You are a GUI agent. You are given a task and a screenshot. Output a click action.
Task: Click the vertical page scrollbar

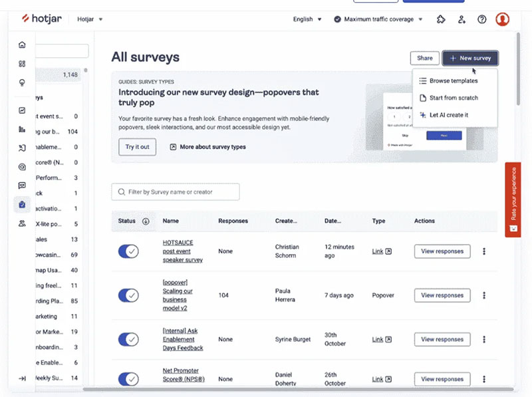tap(518, 68)
